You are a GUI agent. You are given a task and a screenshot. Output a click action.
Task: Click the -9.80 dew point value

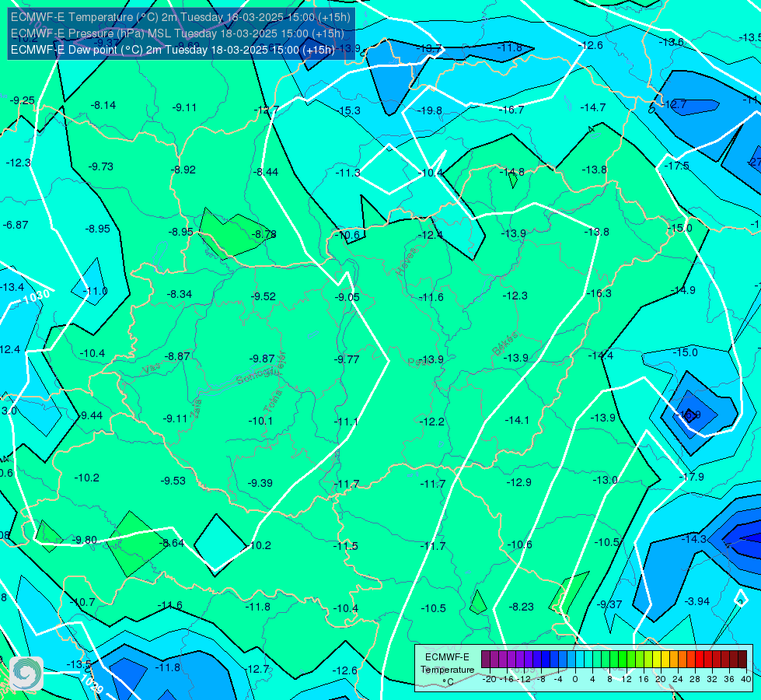(85, 541)
